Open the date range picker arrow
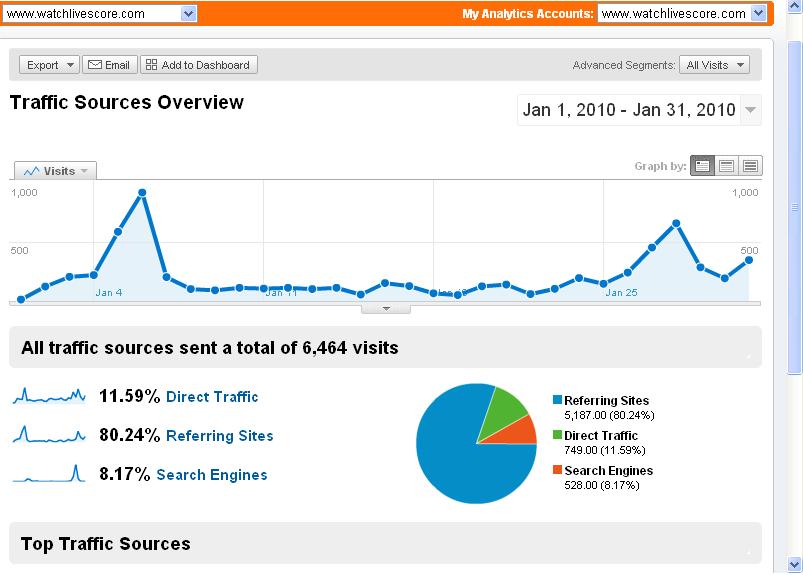 750,110
